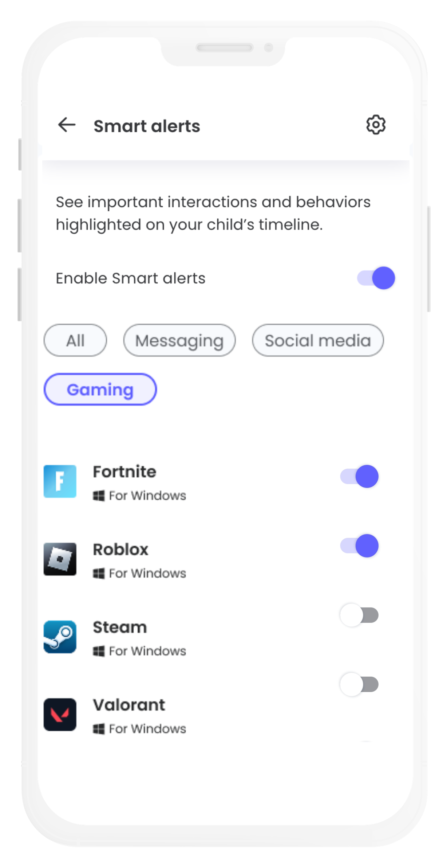The image size is (447, 868).
Task: Click the Windows logo under Steam
Action: click(99, 651)
